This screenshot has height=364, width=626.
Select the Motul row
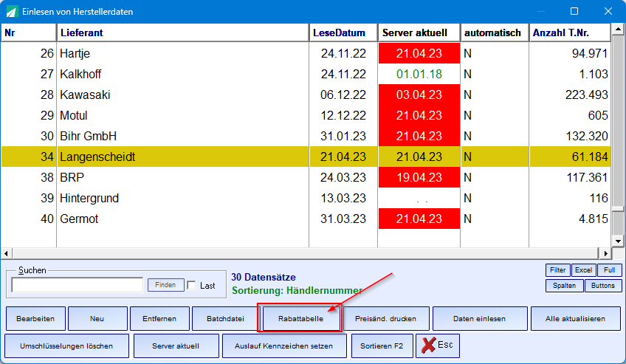(x=306, y=116)
